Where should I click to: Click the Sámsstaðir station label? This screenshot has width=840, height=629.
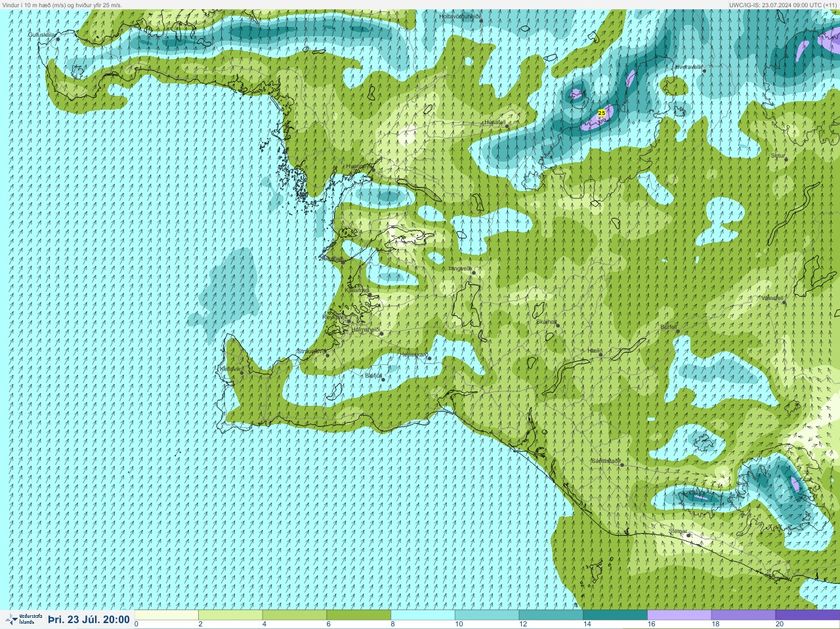[x=606, y=461]
